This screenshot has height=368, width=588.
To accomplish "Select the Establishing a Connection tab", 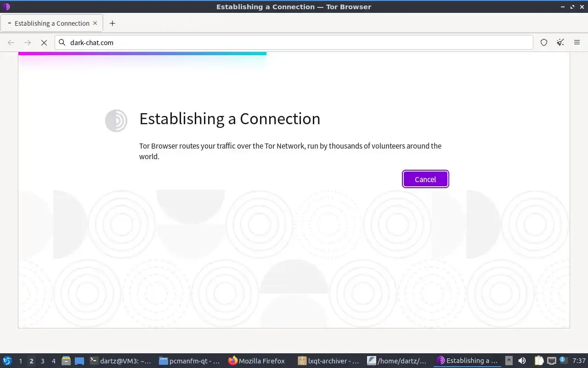I will coord(51,23).
